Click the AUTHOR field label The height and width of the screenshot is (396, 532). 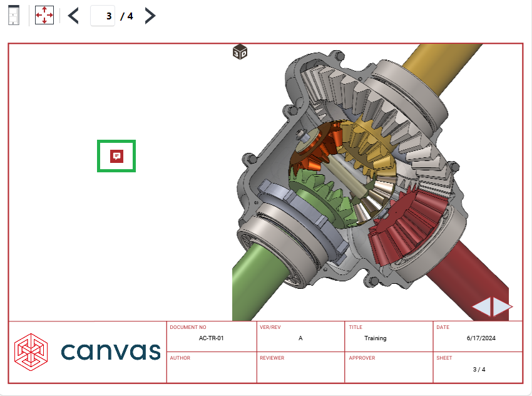tap(180, 358)
